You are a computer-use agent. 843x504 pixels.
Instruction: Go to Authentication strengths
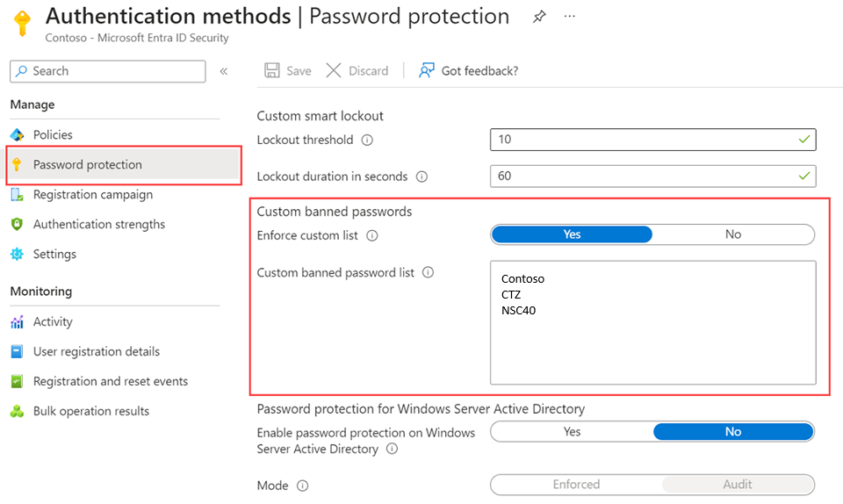pyautogui.click(x=98, y=225)
